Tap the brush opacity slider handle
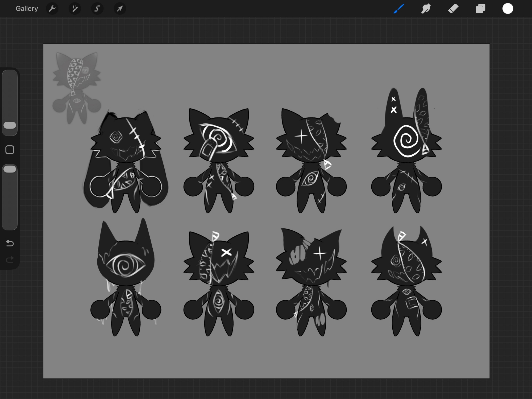The width and height of the screenshot is (532, 399). [x=10, y=169]
